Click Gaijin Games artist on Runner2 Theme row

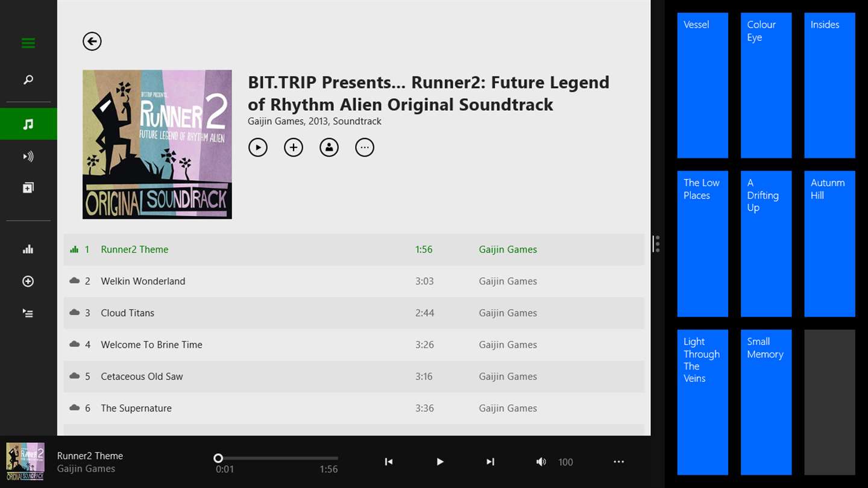508,249
